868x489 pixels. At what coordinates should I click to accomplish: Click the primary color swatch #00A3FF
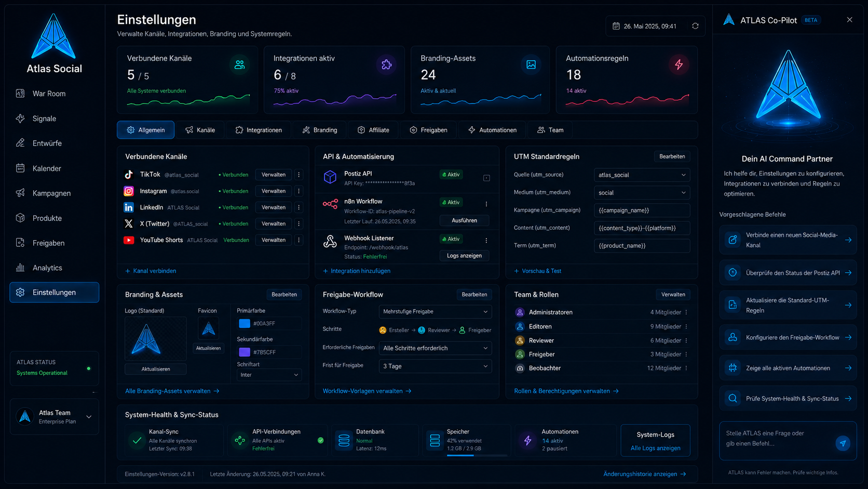[x=244, y=323]
